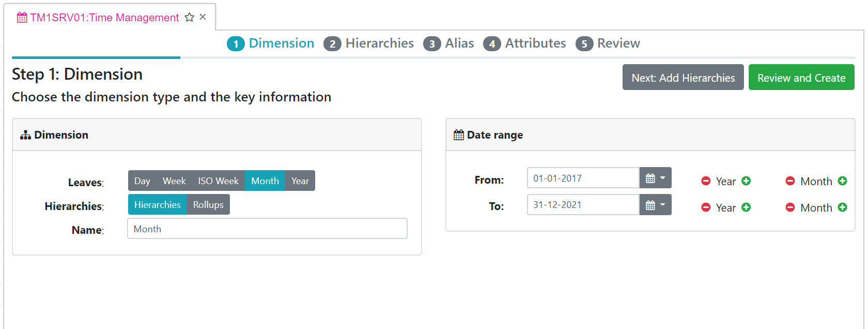The image size is (868, 329).
Task: Favorite the Time Management tab with star
Action: [190, 18]
